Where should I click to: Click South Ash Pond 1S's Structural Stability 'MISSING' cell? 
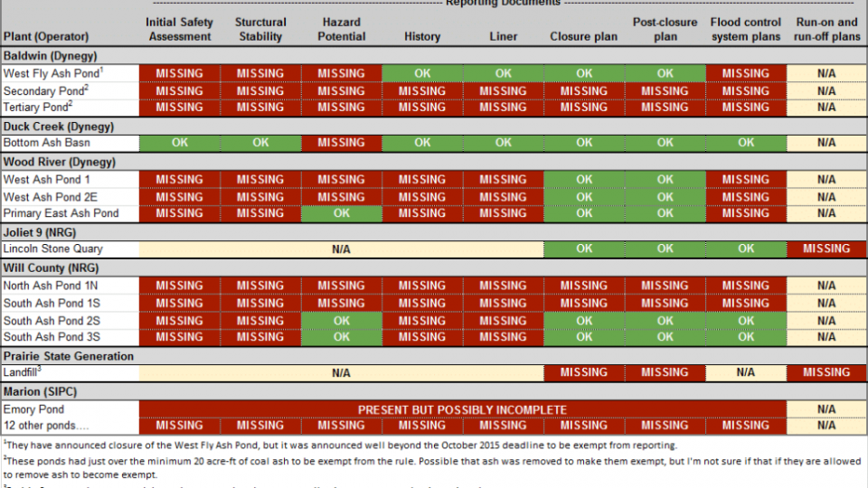260,304
